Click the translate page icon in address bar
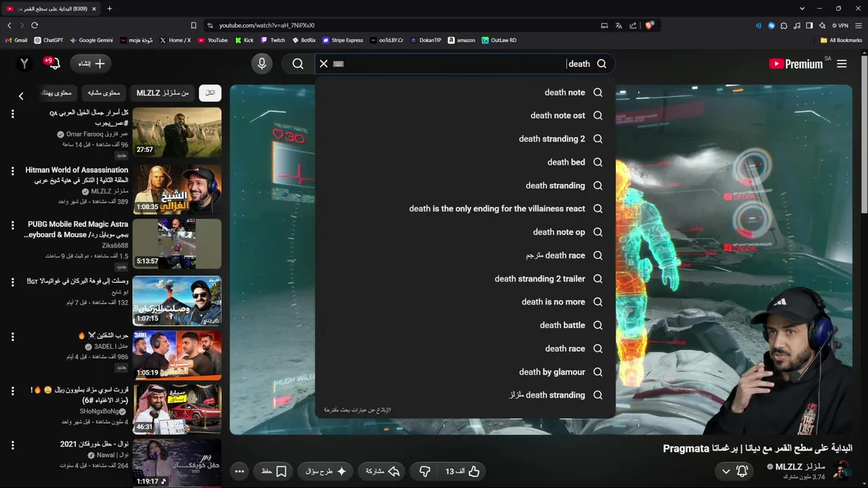 pyautogui.click(x=618, y=25)
